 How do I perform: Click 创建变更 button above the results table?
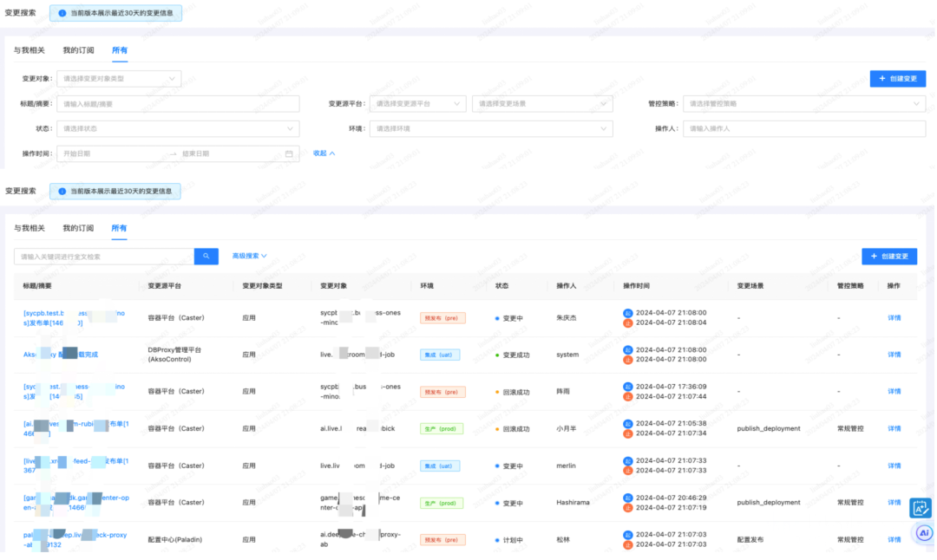[889, 257]
